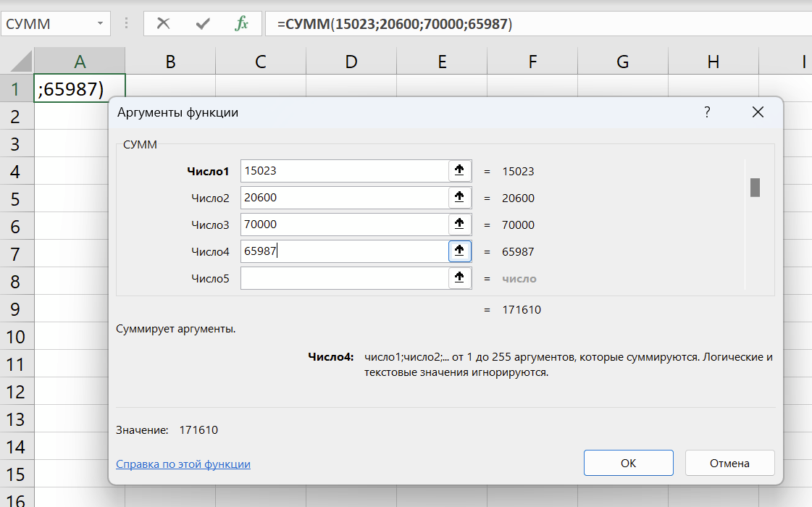
Task: Click the arguments list scrollbar thumb
Action: tap(755, 187)
